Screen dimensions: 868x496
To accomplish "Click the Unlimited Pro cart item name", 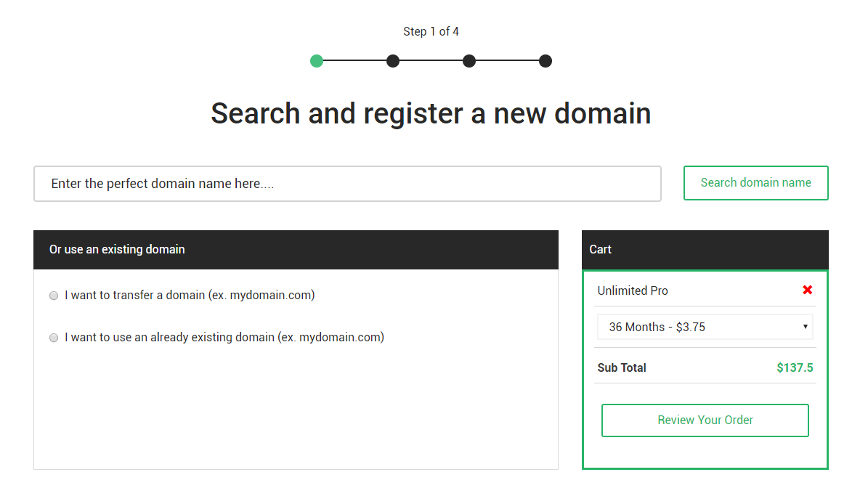I will (x=633, y=290).
